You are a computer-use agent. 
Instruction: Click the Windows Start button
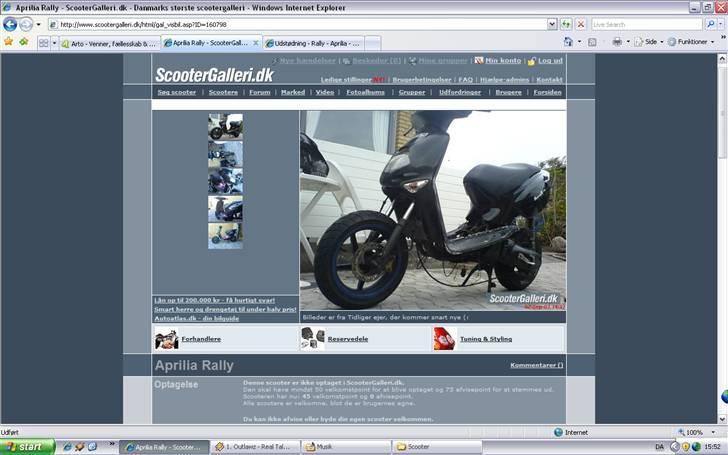click(27, 447)
